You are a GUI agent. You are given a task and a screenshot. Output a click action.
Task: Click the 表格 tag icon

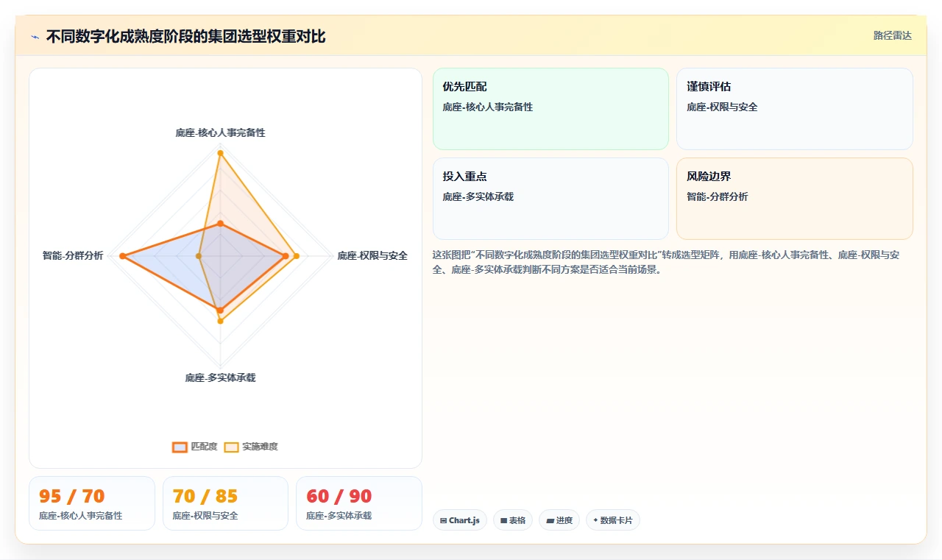[x=503, y=520]
